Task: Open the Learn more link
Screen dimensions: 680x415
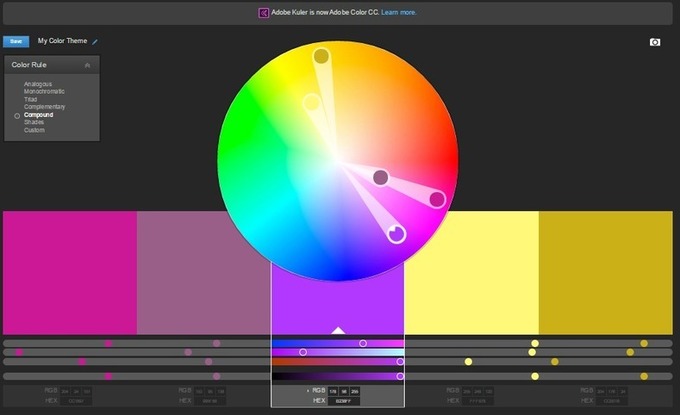Action: pyautogui.click(x=399, y=13)
